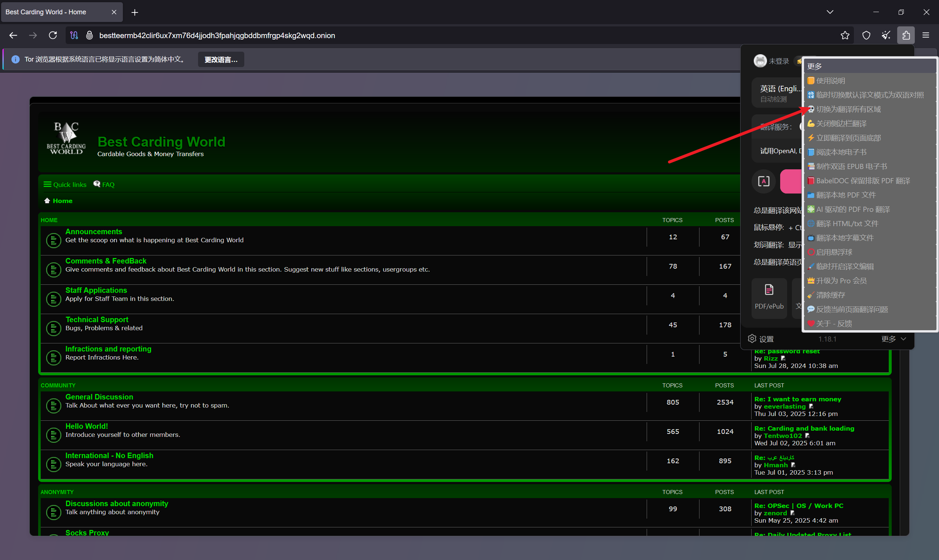Open International - No English forum
The image size is (939, 560).
coord(109,456)
